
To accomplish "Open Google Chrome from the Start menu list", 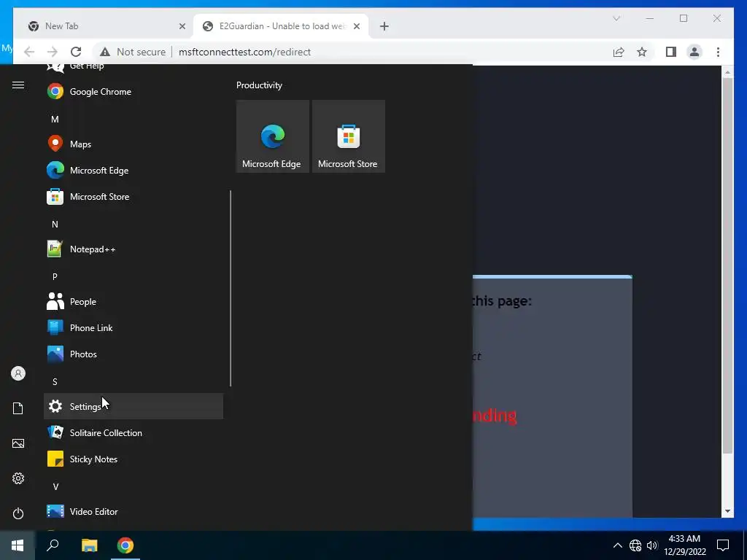I will click(x=133, y=91).
